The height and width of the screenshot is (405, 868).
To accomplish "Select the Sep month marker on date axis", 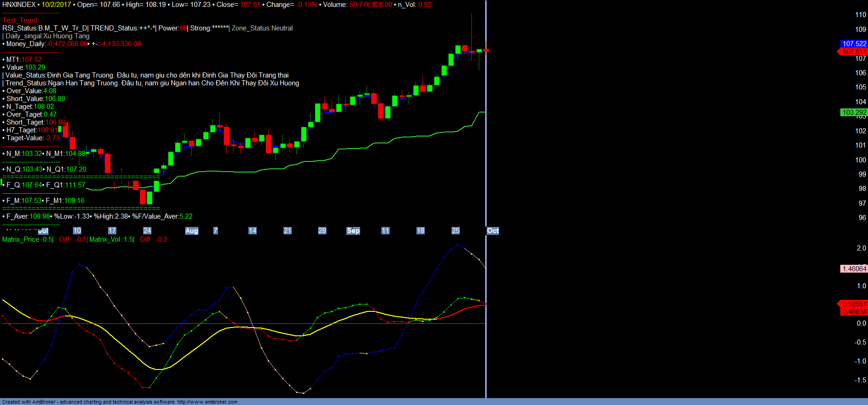I will click(x=353, y=231).
